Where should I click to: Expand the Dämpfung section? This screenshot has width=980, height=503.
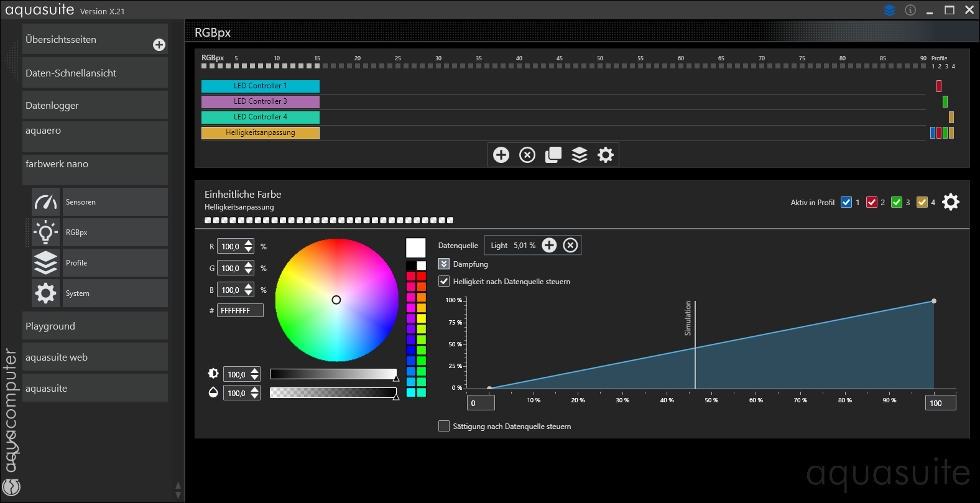(444, 264)
